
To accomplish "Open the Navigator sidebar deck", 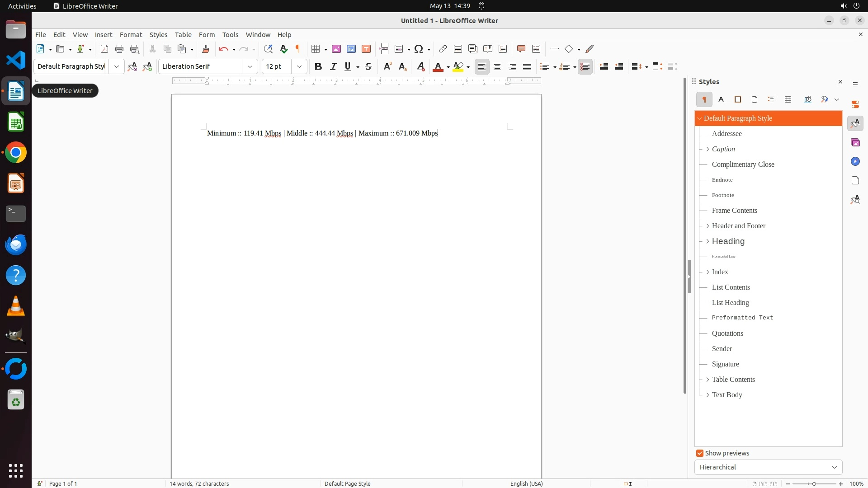I will pyautogui.click(x=855, y=161).
